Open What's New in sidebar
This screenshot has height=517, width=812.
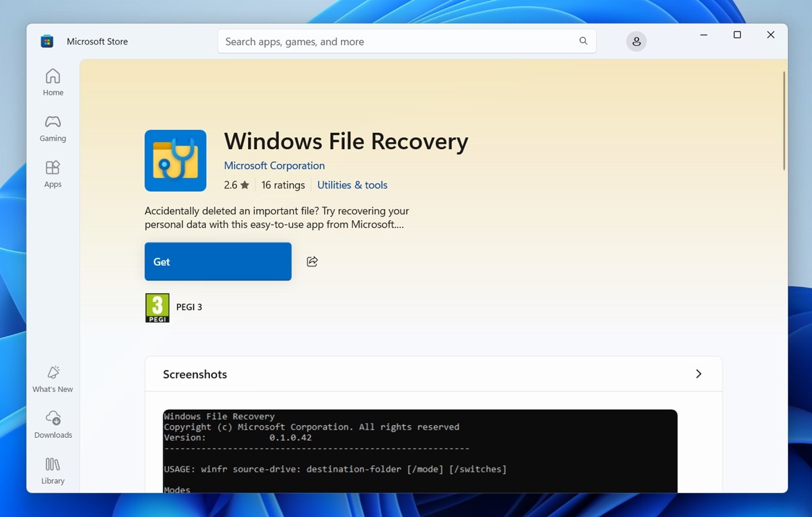coord(53,378)
